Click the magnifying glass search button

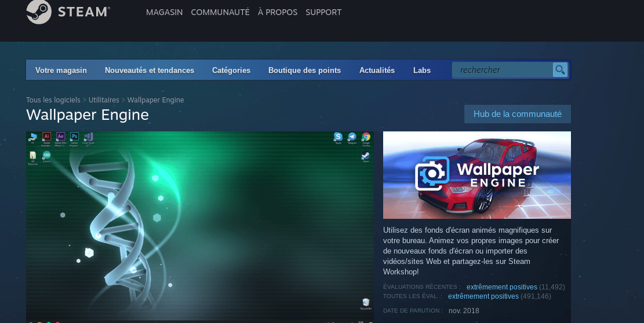[560, 70]
